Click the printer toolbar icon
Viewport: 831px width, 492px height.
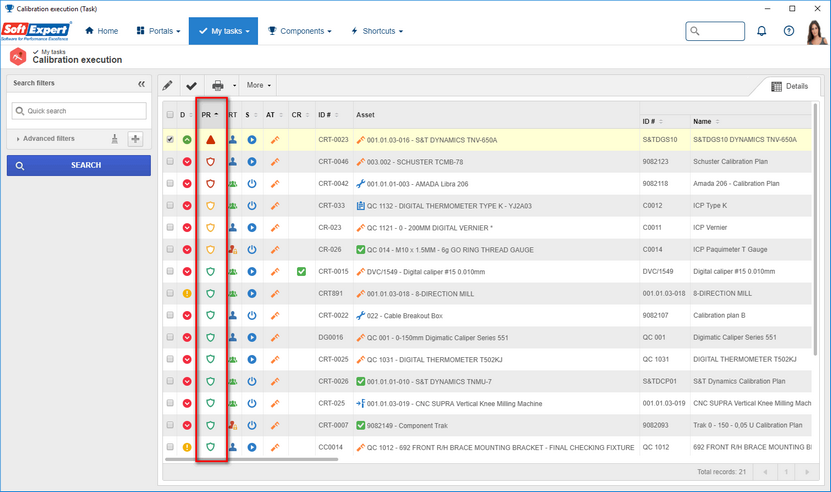click(217, 85)
